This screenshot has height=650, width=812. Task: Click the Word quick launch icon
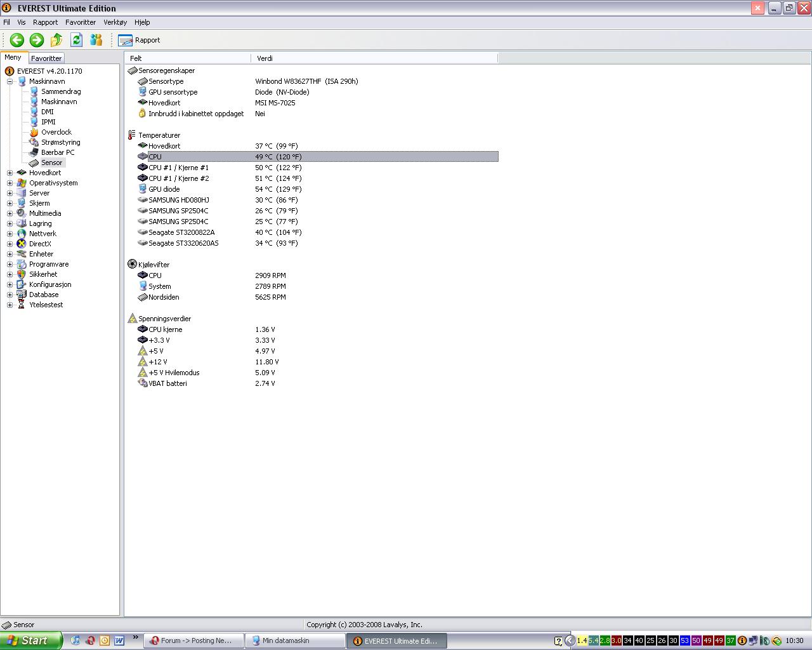click(x=119, y=640)
